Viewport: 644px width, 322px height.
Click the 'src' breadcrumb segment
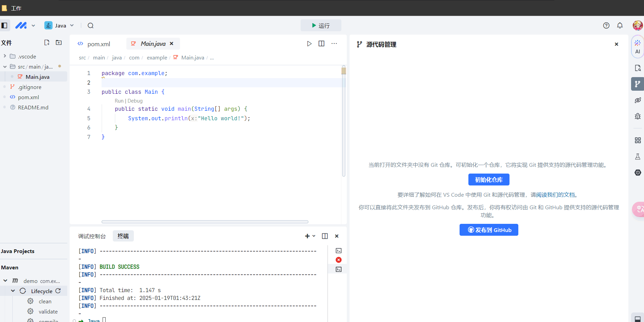pyautogui.click(x=82, y=58)
